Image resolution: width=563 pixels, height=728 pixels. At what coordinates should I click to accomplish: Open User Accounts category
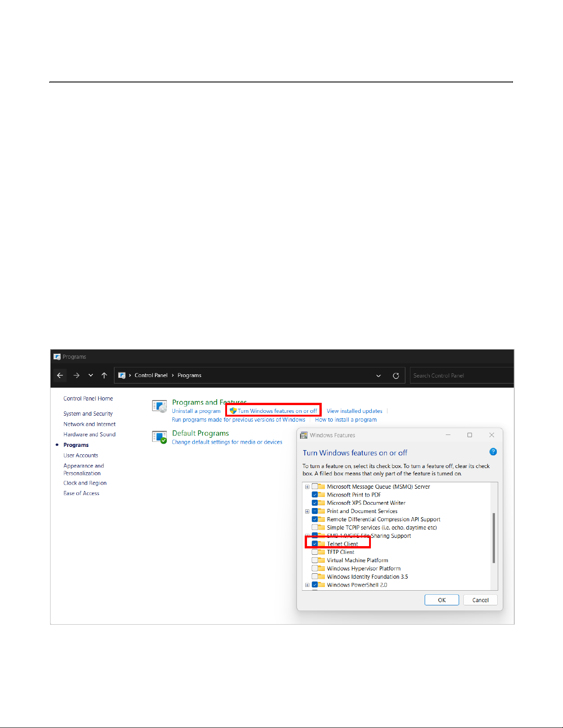tap(81, 456)
